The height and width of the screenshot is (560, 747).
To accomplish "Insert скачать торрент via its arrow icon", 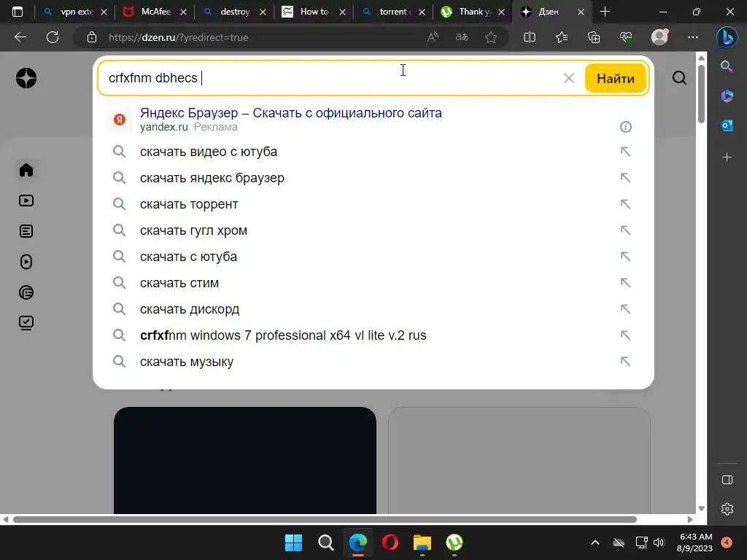I will [x=625, y=204].
